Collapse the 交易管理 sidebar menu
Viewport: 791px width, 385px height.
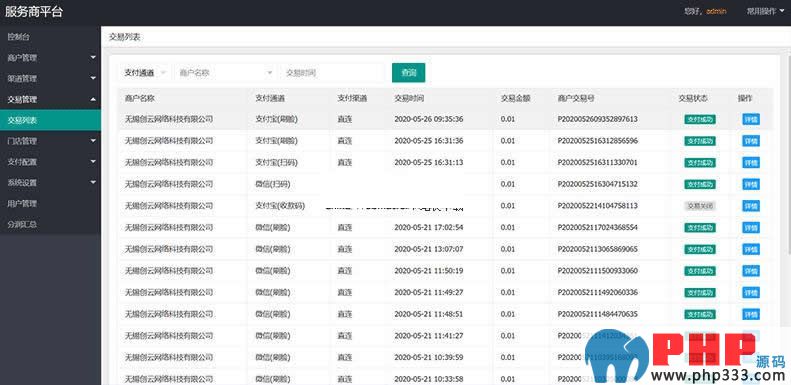click(50, 99)
